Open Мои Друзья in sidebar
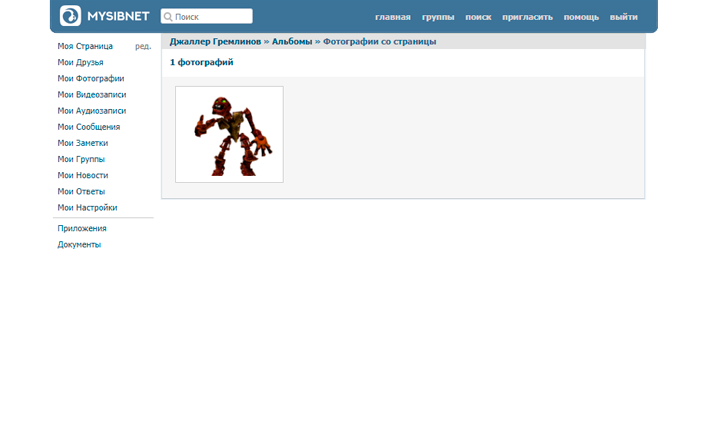710x445 pixels. coord(80,63)
